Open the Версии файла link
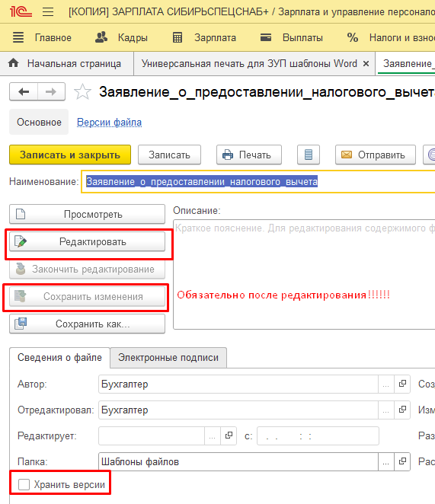This screenshot has width=435, height=504. [x=109, y=122]
